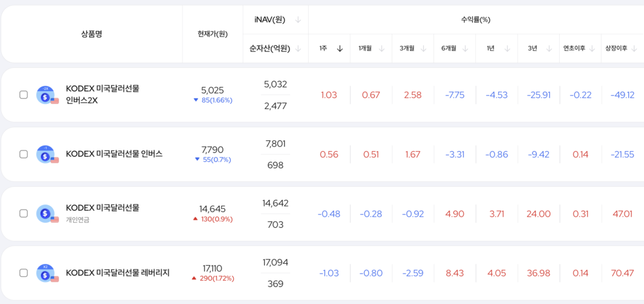Screen dimensions: 644x304
Task: Sort by 순자산(억원) arrow icon
Action: pyautogui.click(x=298, y=48)
